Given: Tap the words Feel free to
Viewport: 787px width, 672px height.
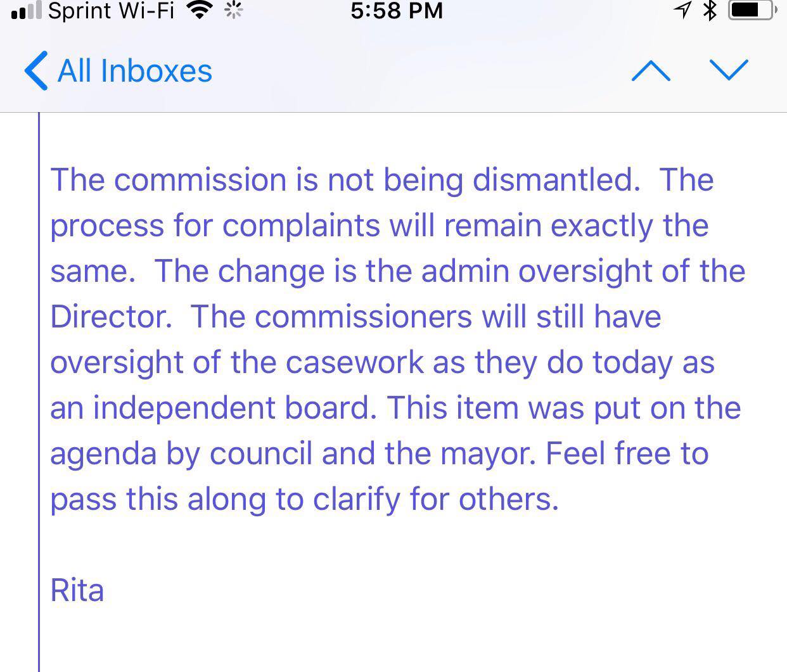Looking at the screenshot, I should [x=627, y=453].
